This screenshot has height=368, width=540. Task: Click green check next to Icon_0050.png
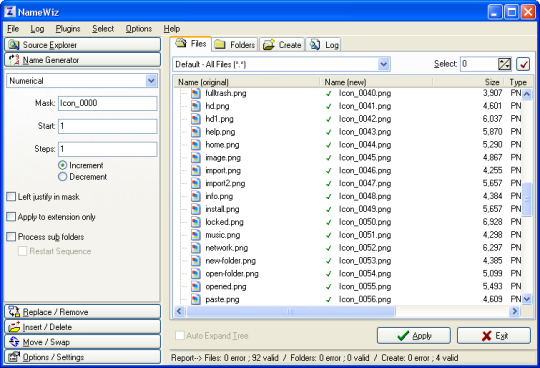[x=329, y=222]
